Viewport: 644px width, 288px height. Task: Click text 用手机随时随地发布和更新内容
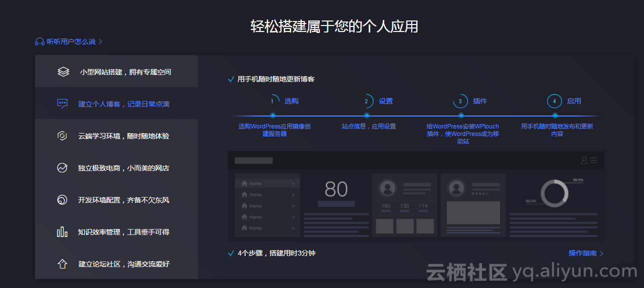point(557,130)
